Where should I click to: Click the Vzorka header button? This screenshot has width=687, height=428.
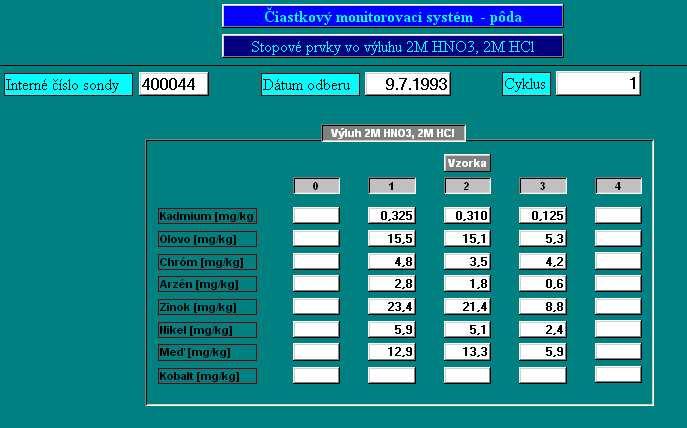tap(467, 163)
